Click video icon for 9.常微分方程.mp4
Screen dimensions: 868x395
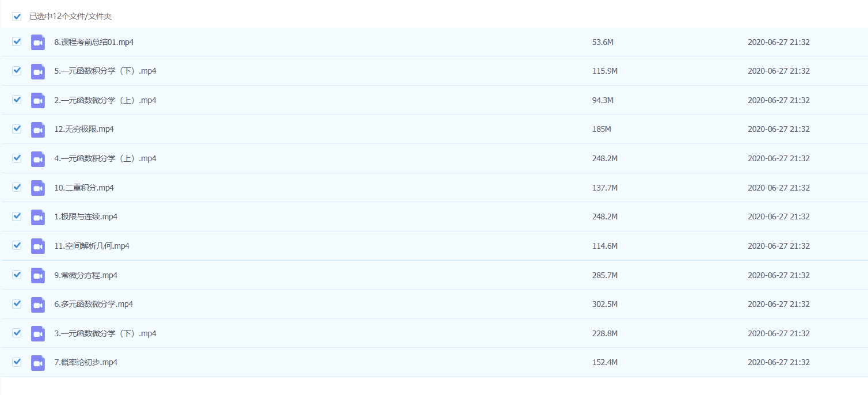(x=38, y=276)
